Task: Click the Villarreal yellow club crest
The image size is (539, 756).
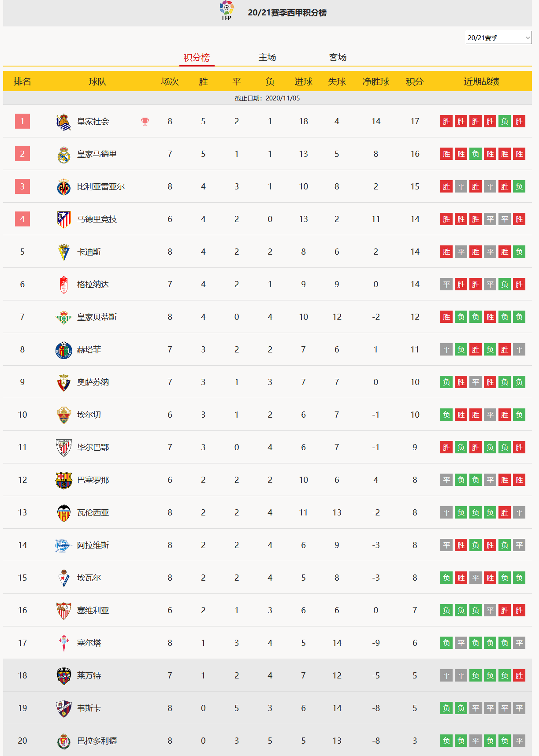Action: point(64,187)
